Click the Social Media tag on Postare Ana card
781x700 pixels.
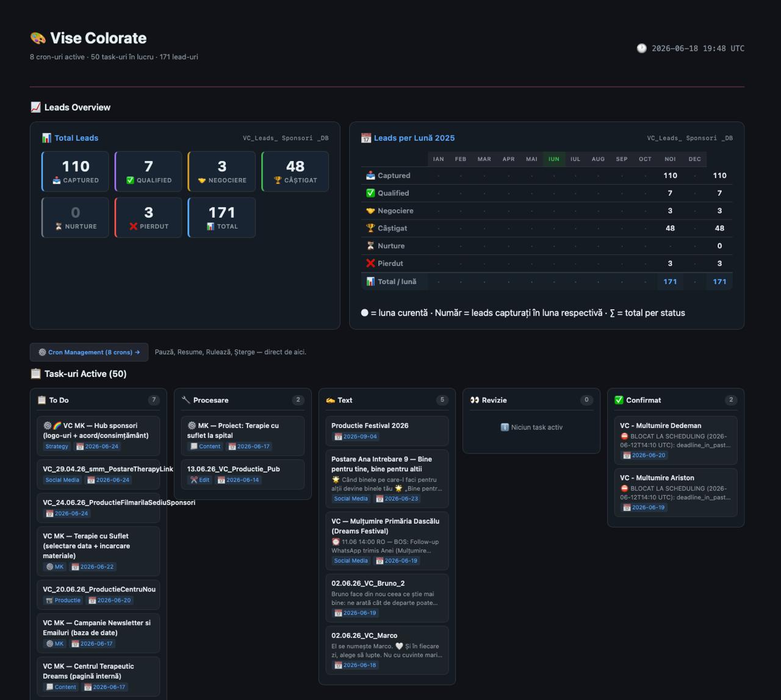coord(351,499)
